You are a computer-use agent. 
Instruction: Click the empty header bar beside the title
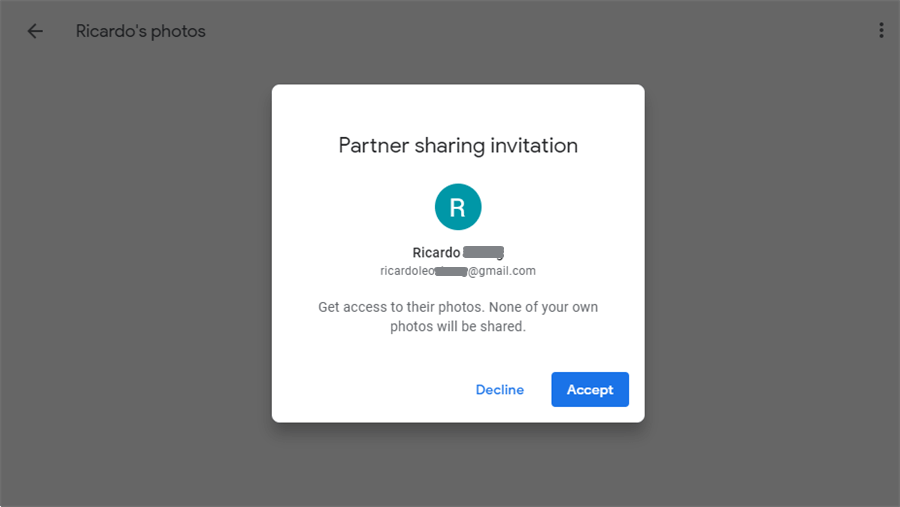500,31
